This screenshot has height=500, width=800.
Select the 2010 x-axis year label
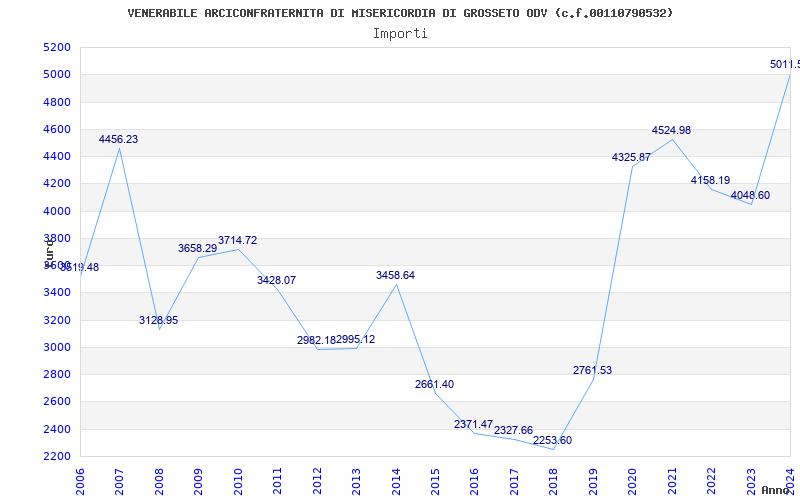(x=238, y=482)
